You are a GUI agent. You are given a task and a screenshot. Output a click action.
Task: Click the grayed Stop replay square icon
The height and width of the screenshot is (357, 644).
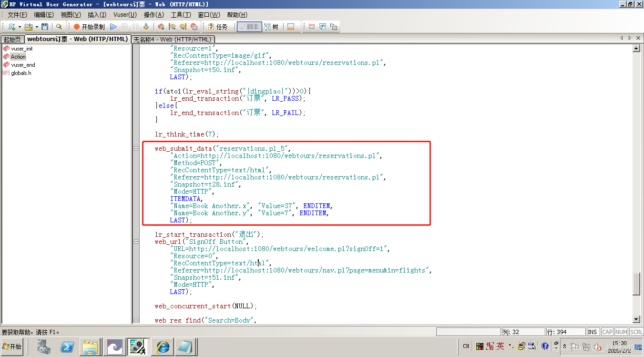[x=124, y=27]
